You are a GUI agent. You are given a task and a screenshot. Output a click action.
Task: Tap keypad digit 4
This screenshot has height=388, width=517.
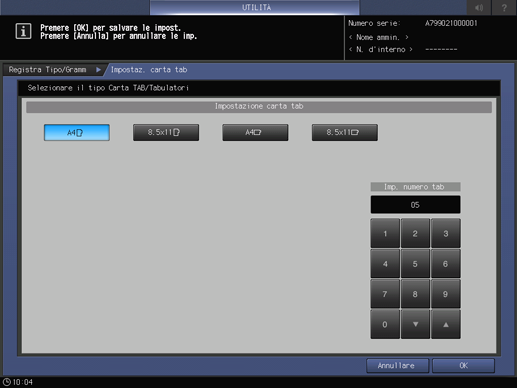click(385, 264)
